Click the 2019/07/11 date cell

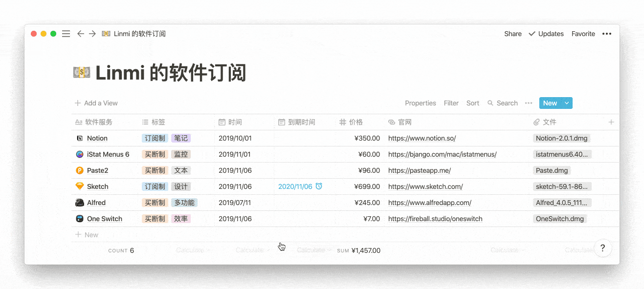pyautogui.click(x=235, y=203)
